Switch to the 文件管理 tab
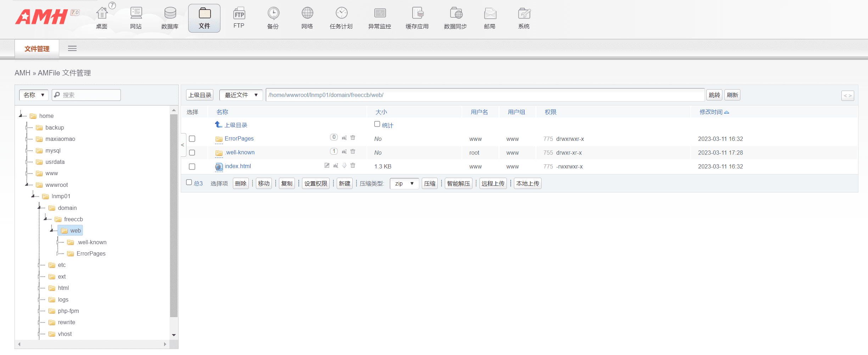Image resolution: width=868 pixels, height=355 pixels. pos(37,48)
